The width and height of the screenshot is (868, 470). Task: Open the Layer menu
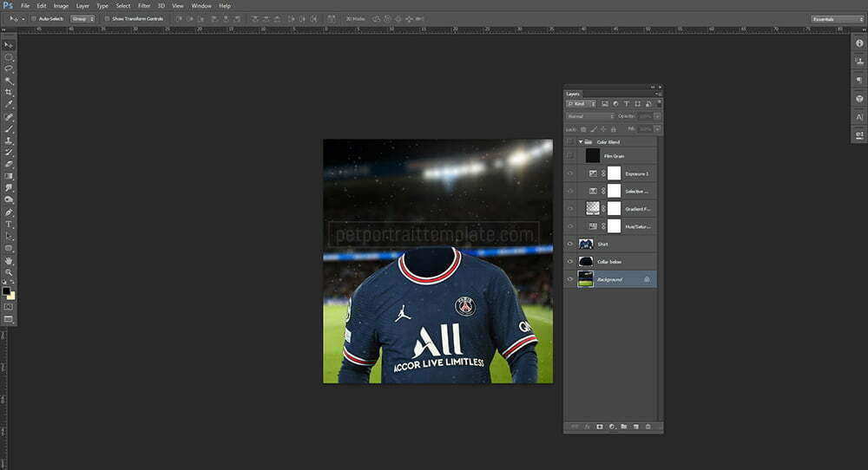(82, 5)
